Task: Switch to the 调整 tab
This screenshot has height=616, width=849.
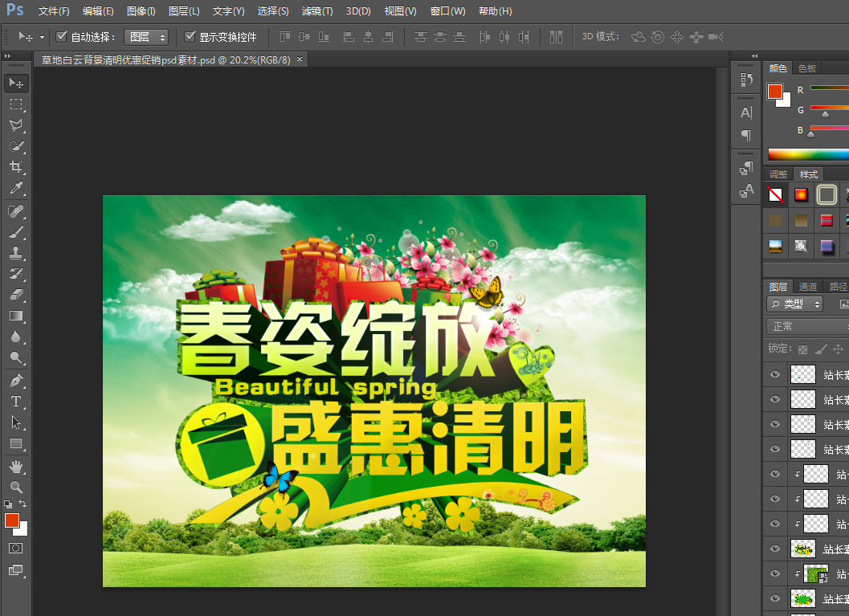Action: click(x=778, y=174)
